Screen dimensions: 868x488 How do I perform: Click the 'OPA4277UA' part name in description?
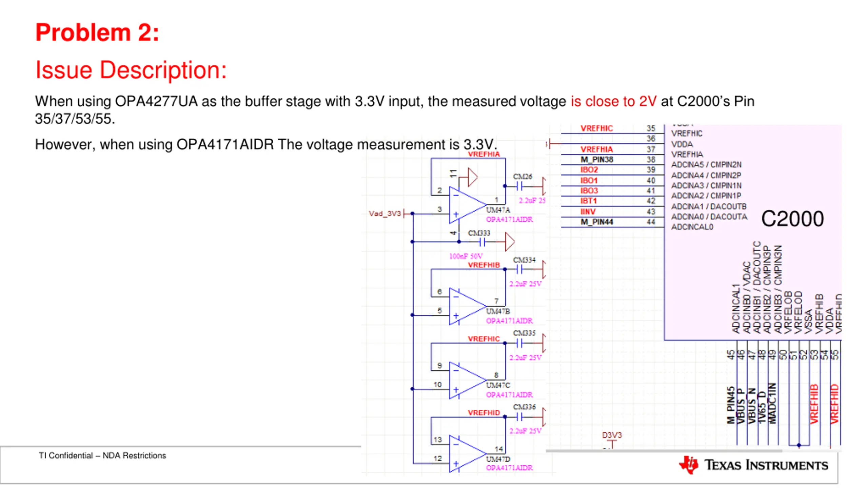pyautogui.click(x=156, y=101)
